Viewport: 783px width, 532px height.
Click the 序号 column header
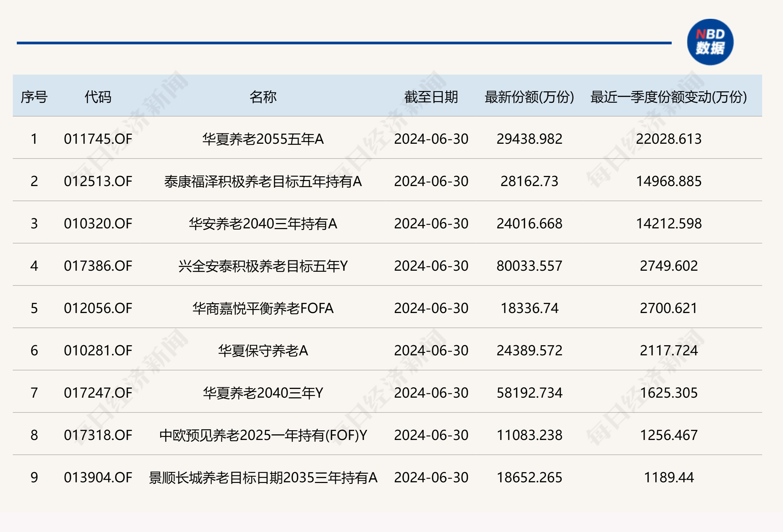click(x=34, y=97)
